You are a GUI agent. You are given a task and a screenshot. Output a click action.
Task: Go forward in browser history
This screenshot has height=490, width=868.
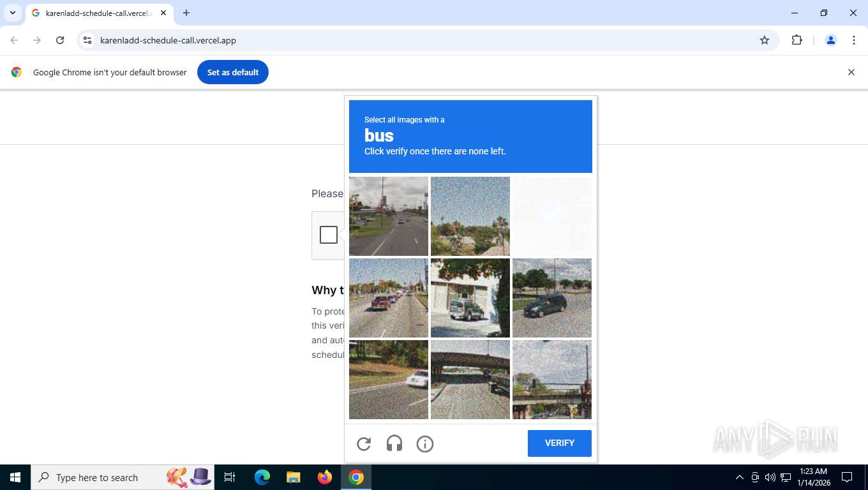coord(37,40)
